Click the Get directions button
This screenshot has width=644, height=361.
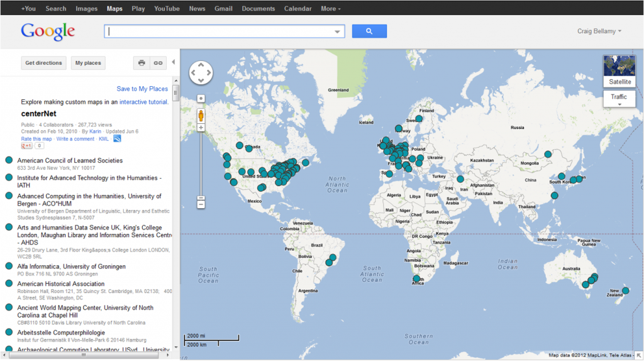click(43, 63)
